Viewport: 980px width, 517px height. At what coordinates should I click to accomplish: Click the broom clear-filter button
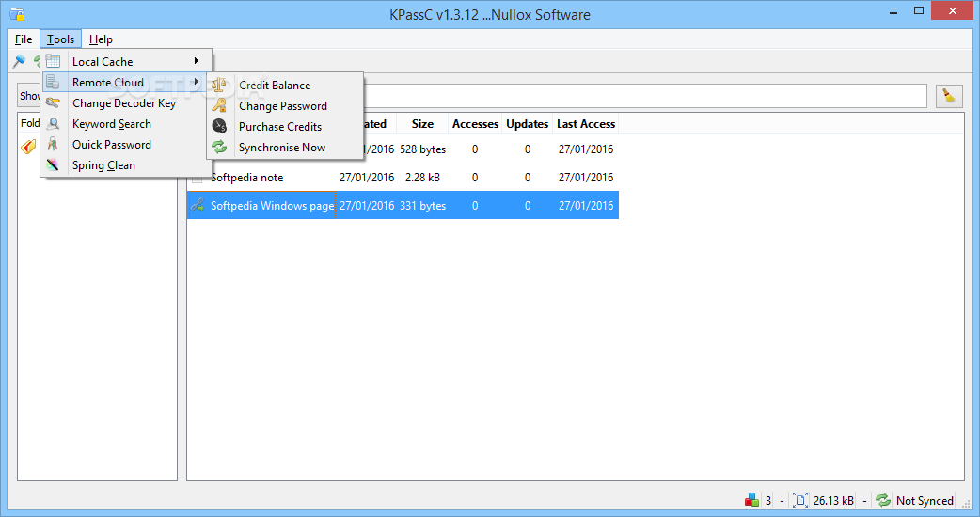(949, 96)
